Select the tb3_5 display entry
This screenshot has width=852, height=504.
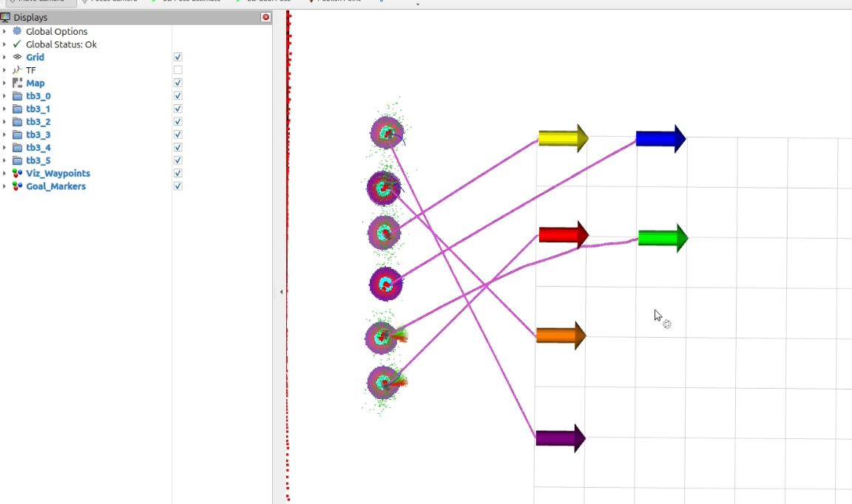click(x=38, y=160)
